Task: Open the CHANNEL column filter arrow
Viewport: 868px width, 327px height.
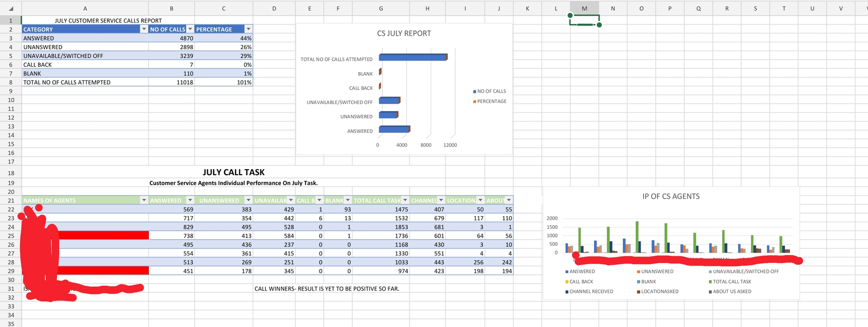Action: point(441,200)
